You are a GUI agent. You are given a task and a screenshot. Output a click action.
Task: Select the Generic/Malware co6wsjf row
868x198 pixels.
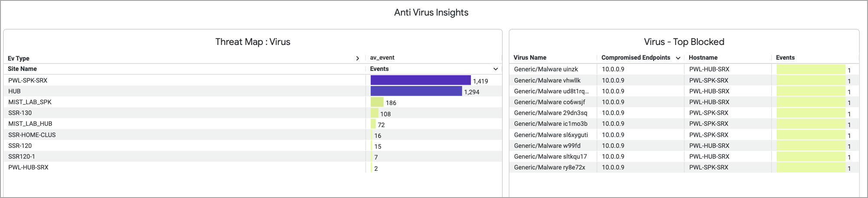click(x=549, y=102)
